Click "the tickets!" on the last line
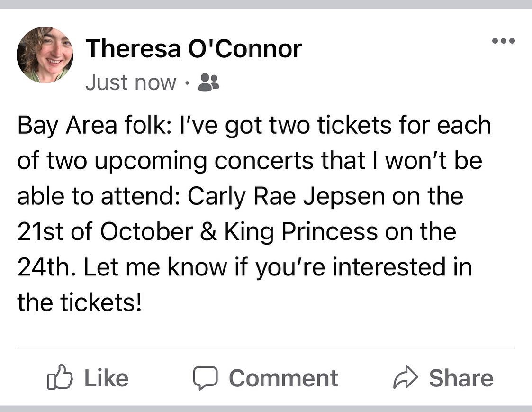The height and width of the screenshot is (412, 532). 80,302
